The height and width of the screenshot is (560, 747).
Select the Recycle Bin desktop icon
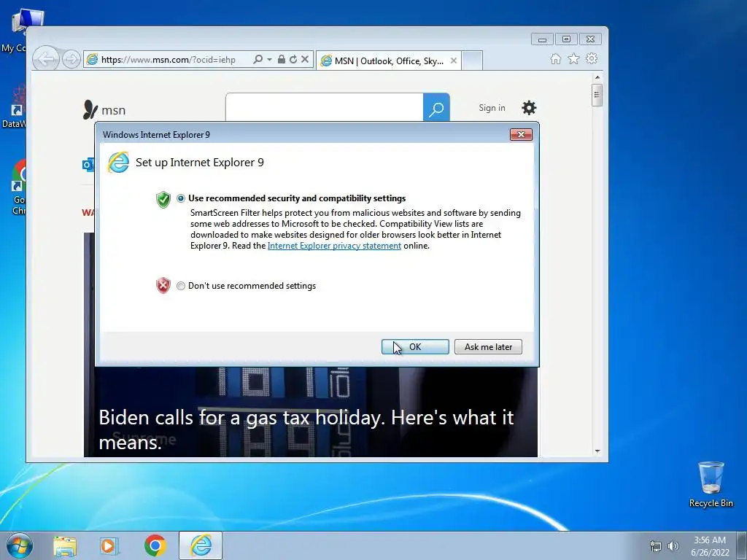(711, 484)
